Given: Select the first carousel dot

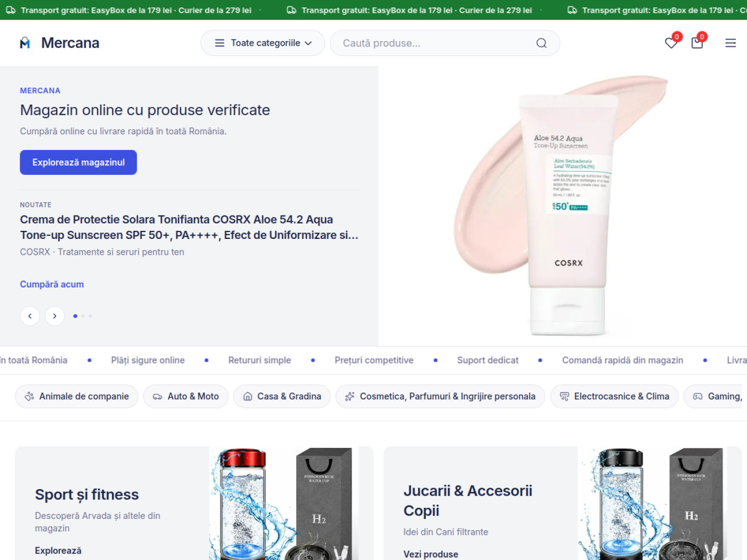Looking at the screenshot, I should click(x=75, y=316).
